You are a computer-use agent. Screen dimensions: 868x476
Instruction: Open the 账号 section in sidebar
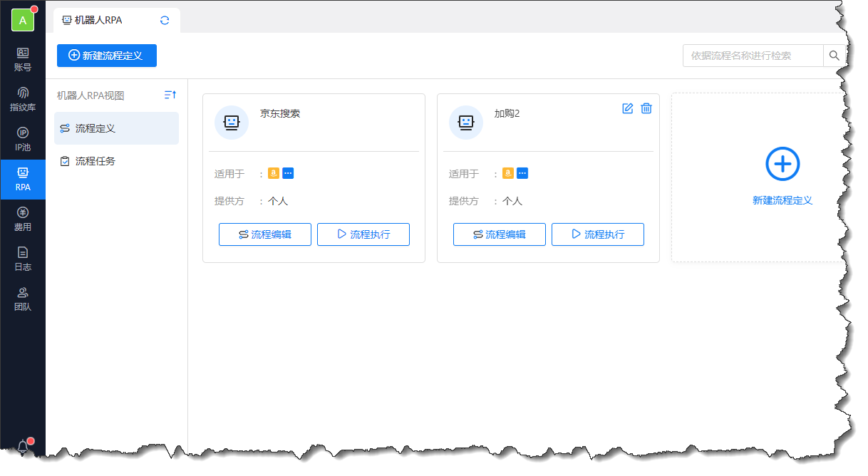click(x=23, y=60)
